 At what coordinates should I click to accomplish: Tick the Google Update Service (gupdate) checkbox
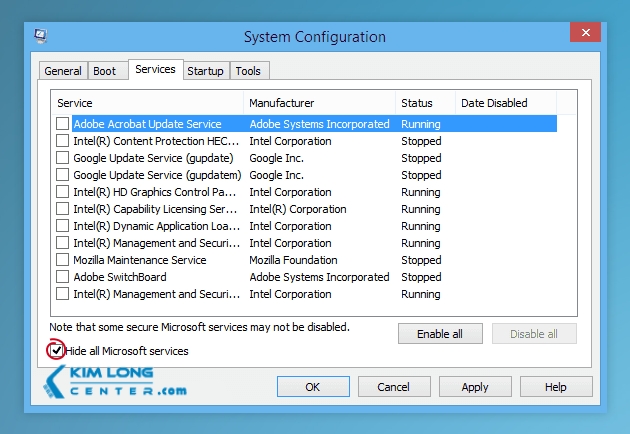click(63, 158)
